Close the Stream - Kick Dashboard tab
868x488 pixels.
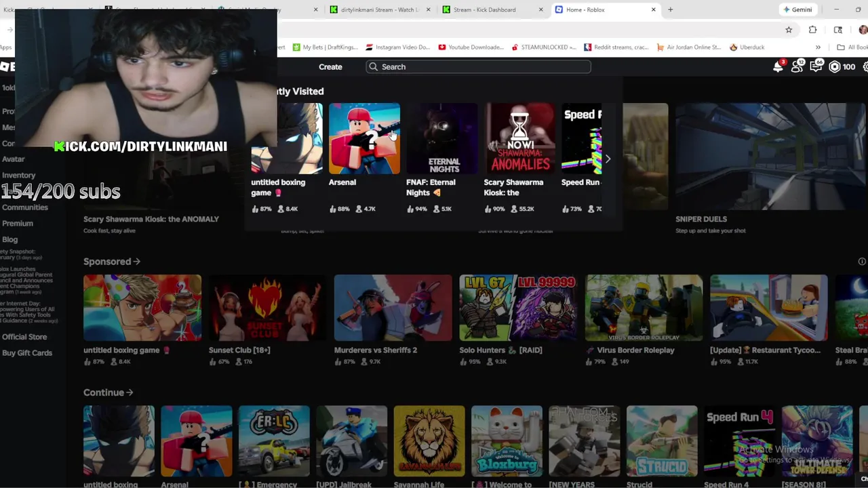tap(540, 9)
